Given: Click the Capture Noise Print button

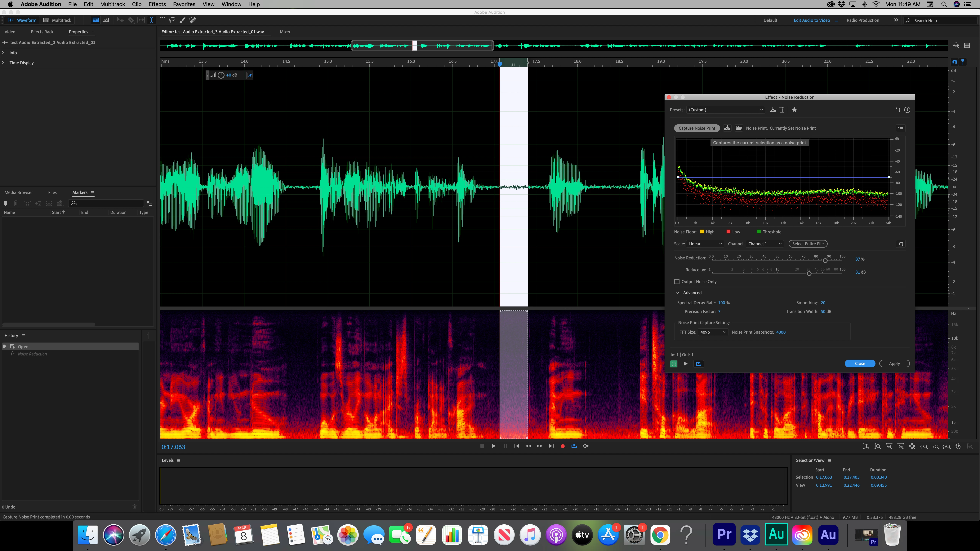Looking at the screenshot, I should coord(697,128).
